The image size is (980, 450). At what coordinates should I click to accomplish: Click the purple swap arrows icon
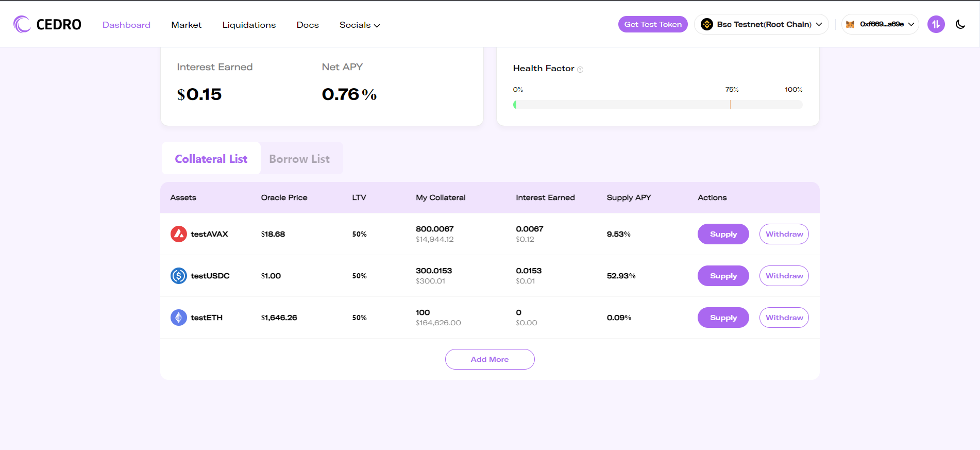(x=936, y=24)
